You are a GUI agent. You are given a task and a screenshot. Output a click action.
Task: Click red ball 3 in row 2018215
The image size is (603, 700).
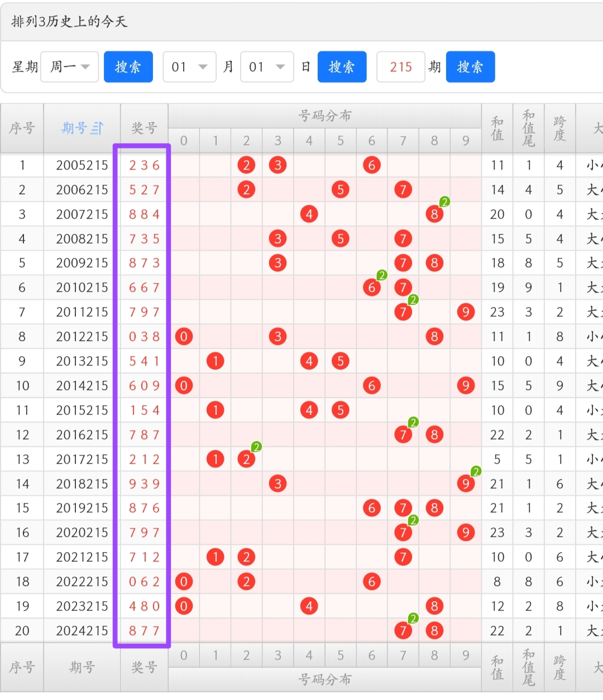point(278,484)
